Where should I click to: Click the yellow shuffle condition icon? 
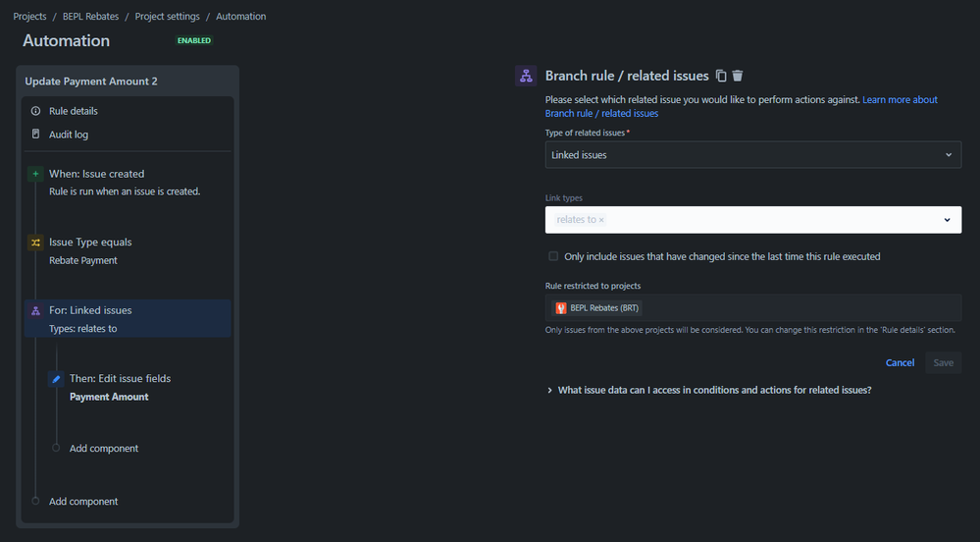coord(35,243)
